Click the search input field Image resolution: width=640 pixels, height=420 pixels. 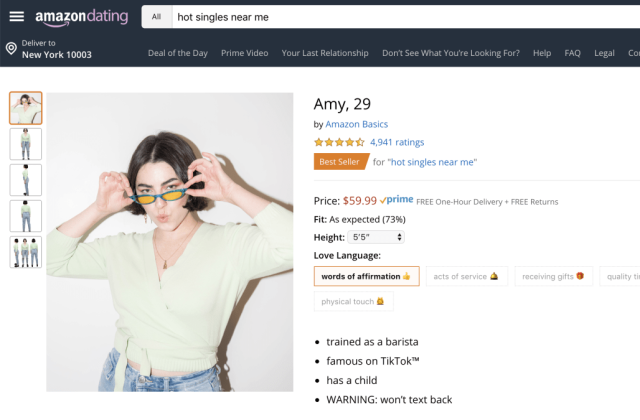coord(400,17)
